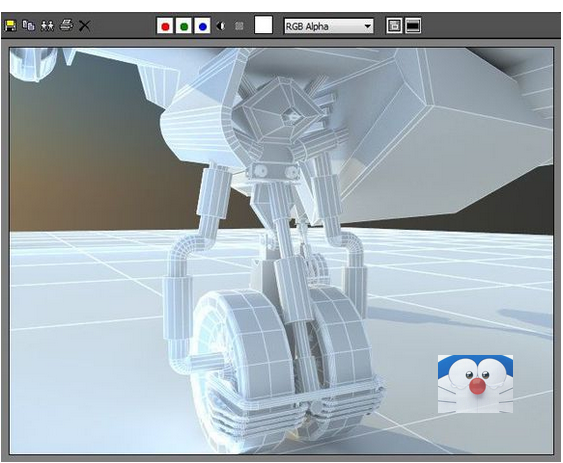This screenshot has height=463, width=563.
Task: Toggle the green channel display
Action: [184, 26]
